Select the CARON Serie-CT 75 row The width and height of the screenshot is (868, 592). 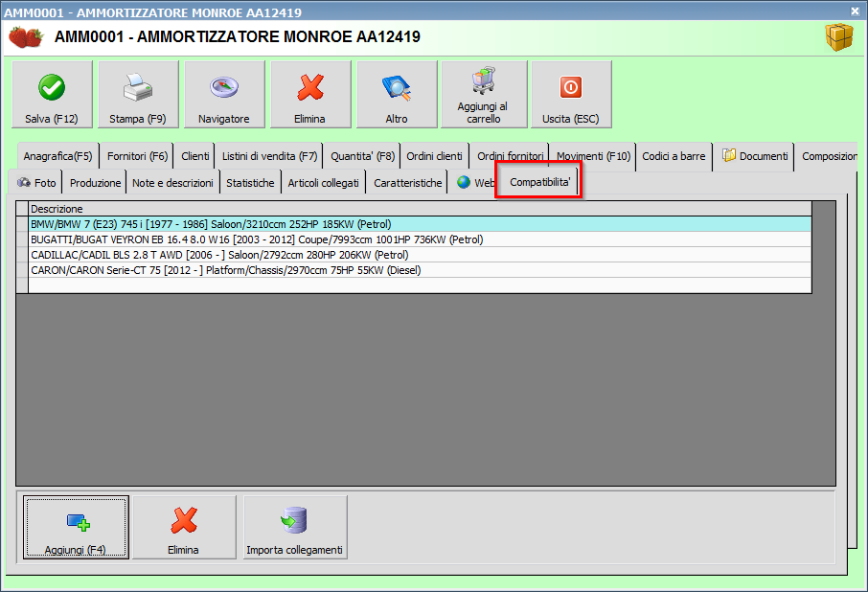421,270
